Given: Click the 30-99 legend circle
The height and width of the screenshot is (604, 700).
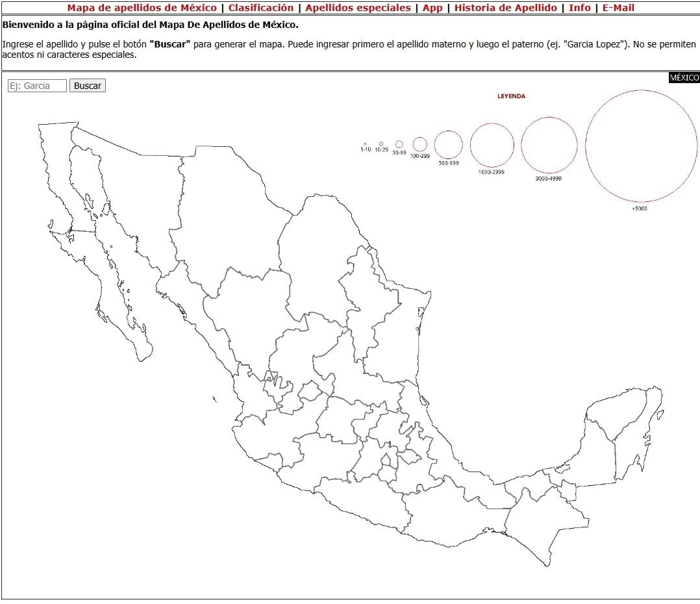Looking at the screenshot, I should tap(399, 144).
